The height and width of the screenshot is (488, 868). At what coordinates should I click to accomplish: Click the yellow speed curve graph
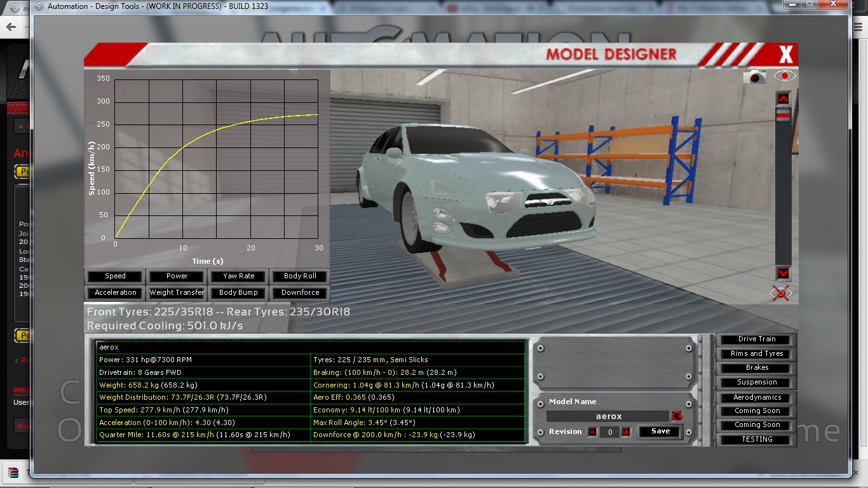click(x=216, y=159)
